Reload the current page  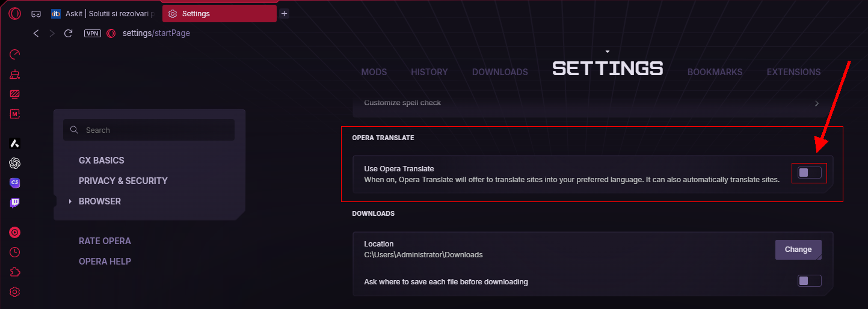[68, 34]
